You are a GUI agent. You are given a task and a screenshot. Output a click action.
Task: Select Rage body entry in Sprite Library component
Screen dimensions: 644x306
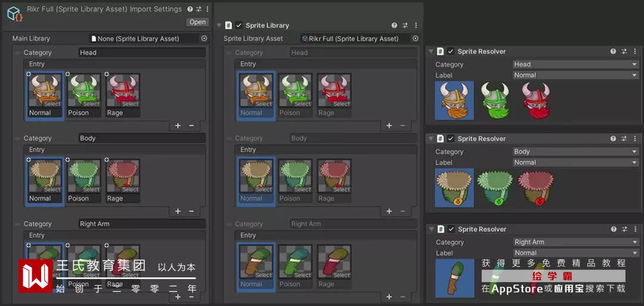point(335,181)
